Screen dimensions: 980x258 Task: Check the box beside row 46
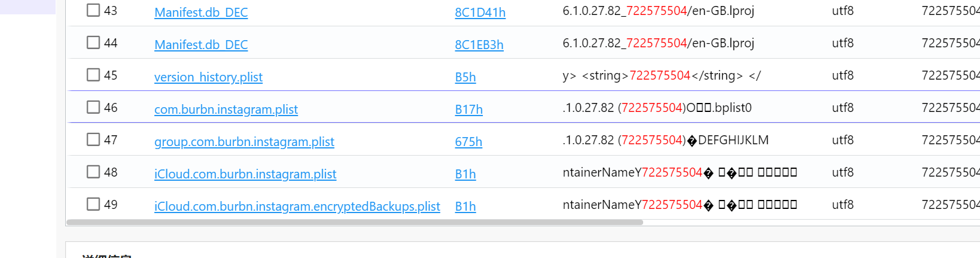(93, 107)
